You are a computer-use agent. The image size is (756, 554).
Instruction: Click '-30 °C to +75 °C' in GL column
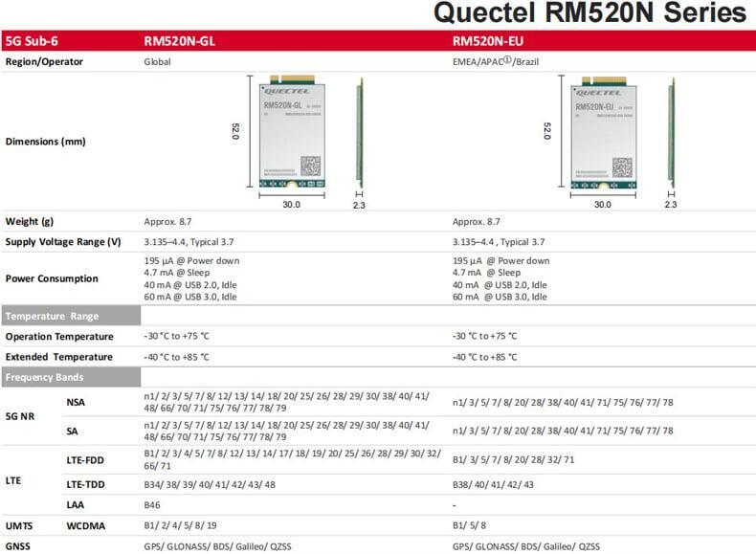(x=176, y=336)
